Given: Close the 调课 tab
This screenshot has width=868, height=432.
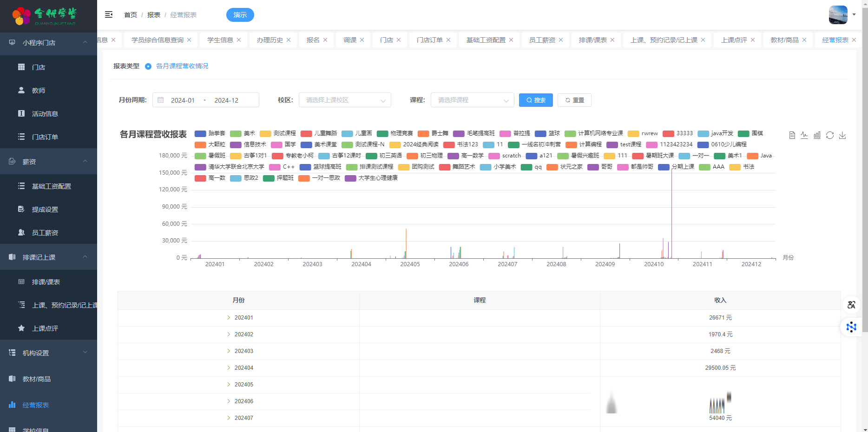Looking at the screenshot, I should pos(362,40).
